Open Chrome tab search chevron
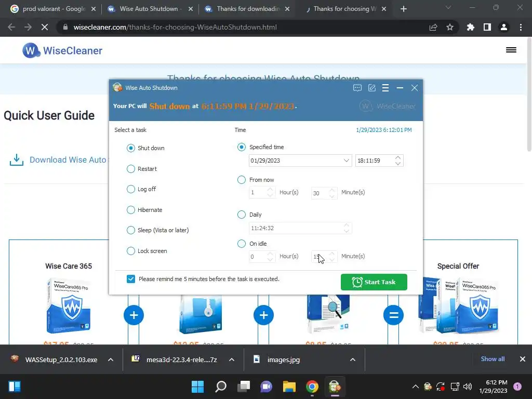The height and width of the screenshot is (399, 532). [448, 7]
